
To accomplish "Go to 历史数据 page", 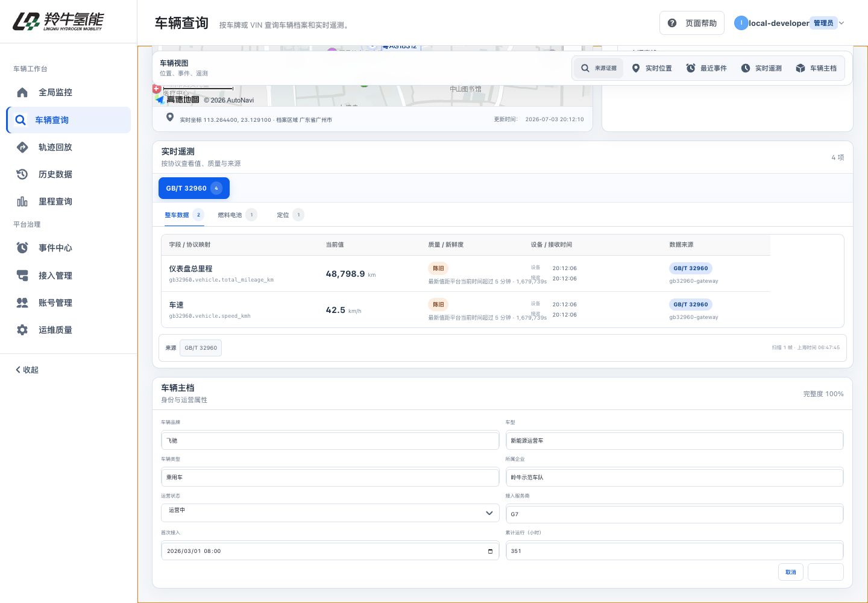I will (x=68, y=174).
